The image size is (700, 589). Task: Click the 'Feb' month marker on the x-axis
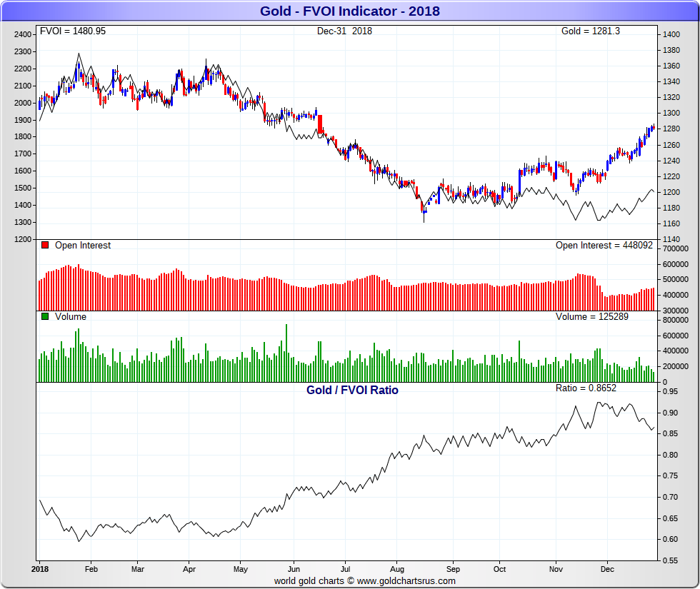tap(91, 570)
